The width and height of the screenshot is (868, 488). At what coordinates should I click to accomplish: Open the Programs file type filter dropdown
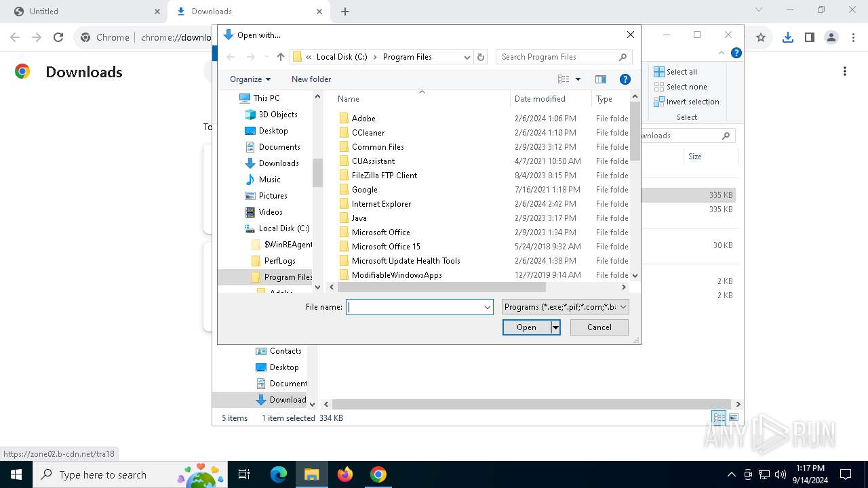566,307
